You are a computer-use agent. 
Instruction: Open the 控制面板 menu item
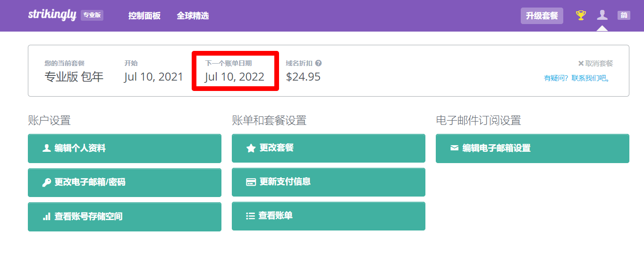tap(144, 16)
